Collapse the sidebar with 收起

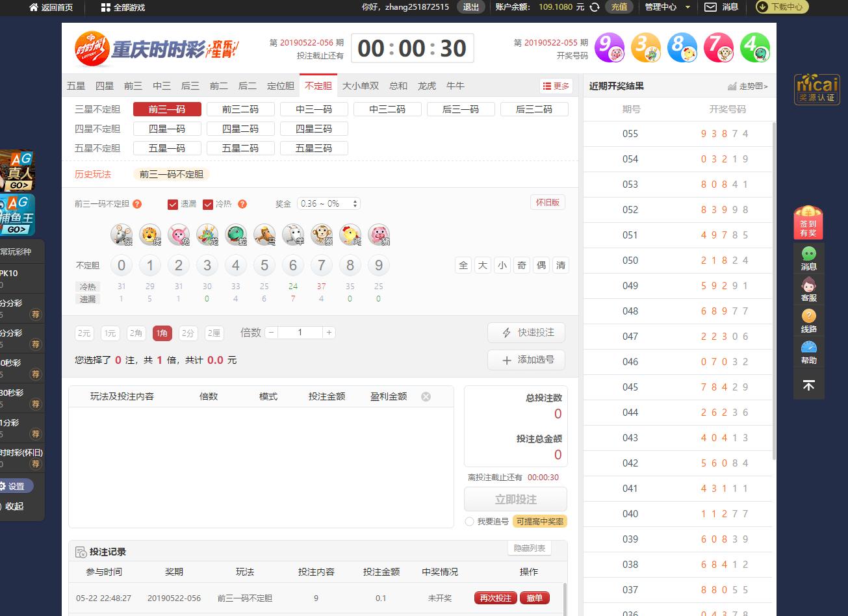pos(15,506)
